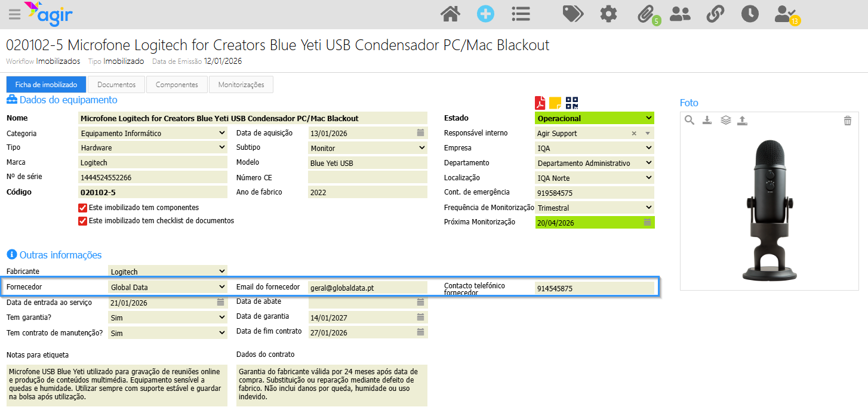Viewport: 868px width, 413px height.
Task: Open the clock history icon
Action: (x=750, y=14)
